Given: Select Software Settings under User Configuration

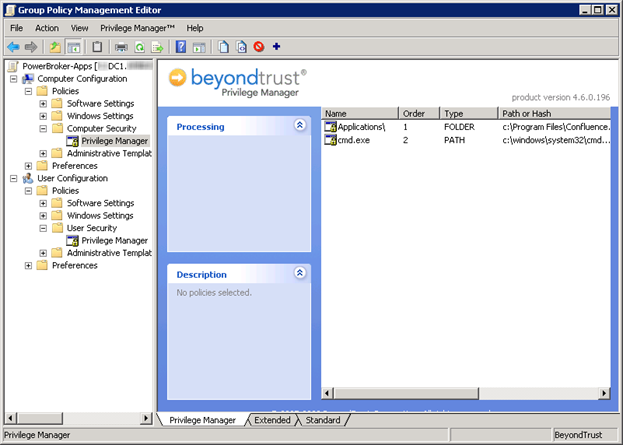Looking at the screenshot, I should [x=101, y=203].
